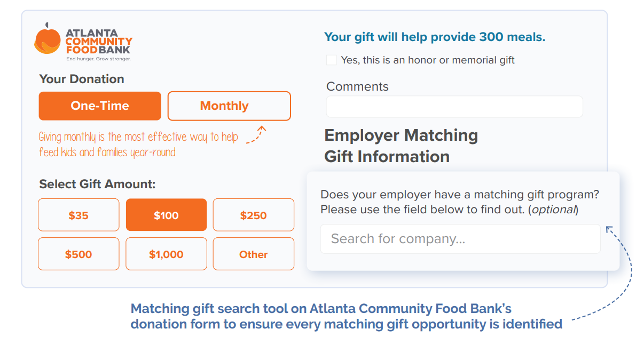This screenshot has width=644, height=345.
Task: Select the $1,000 gift amount
Action: 166,254
